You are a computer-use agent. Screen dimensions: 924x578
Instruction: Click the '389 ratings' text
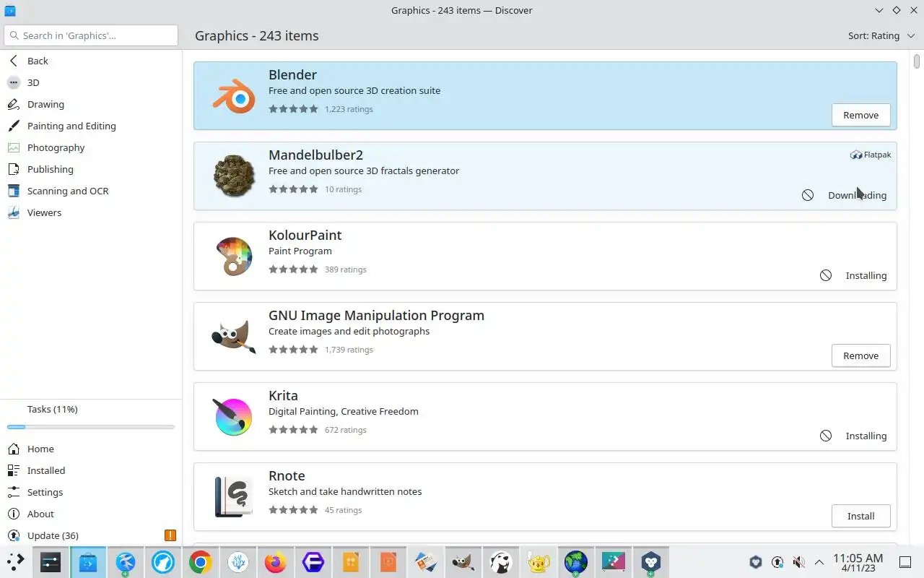tap(346, 269)
